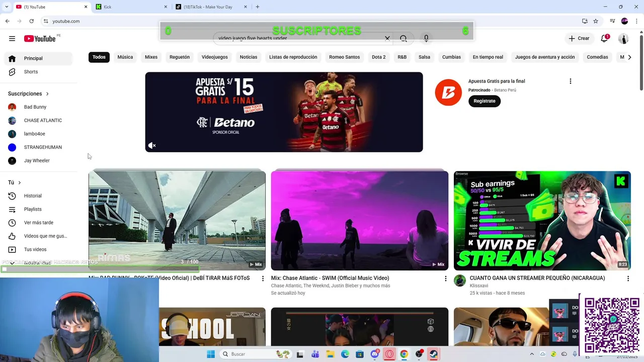Image resolution: width=644 pixels, height=362 pixels.
Task: Go back in browser history
Action: (x=7, y=21)
